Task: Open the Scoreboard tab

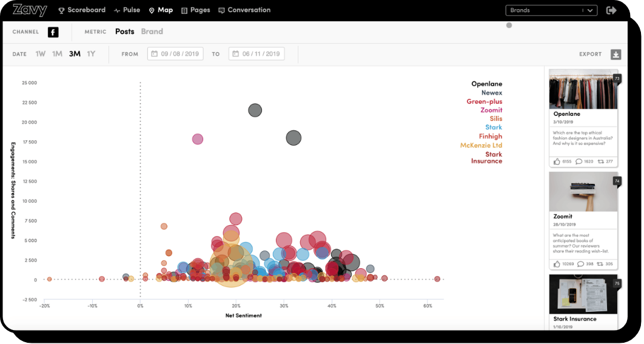Action: click(82, 10)
